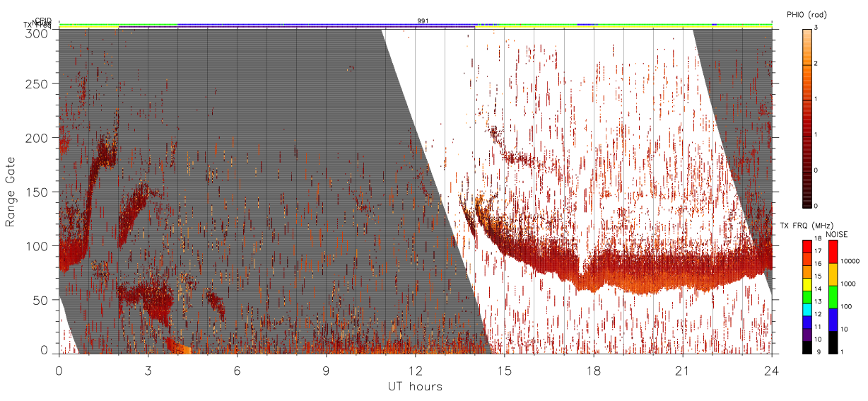Screen dimensions: 868x401
Task: Click the '9' tick on UT hours axis
Action: (x=326, y=370)
